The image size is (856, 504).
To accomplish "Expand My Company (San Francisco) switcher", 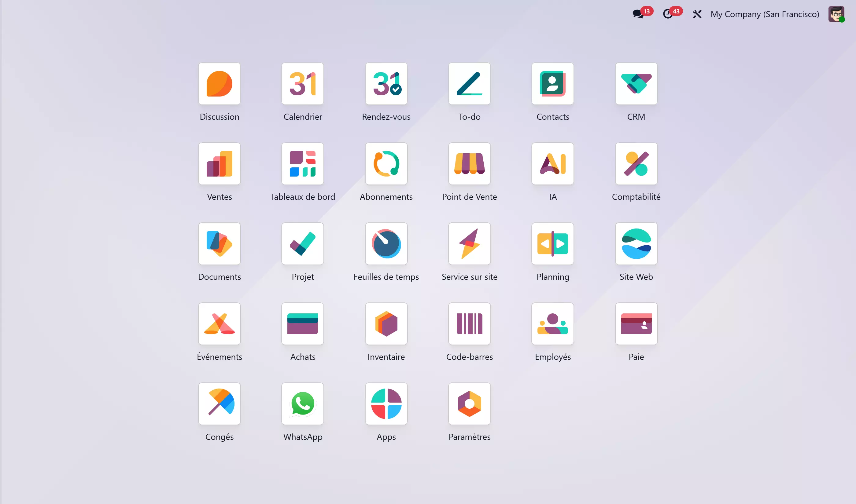I will click(x=765, y=14).
